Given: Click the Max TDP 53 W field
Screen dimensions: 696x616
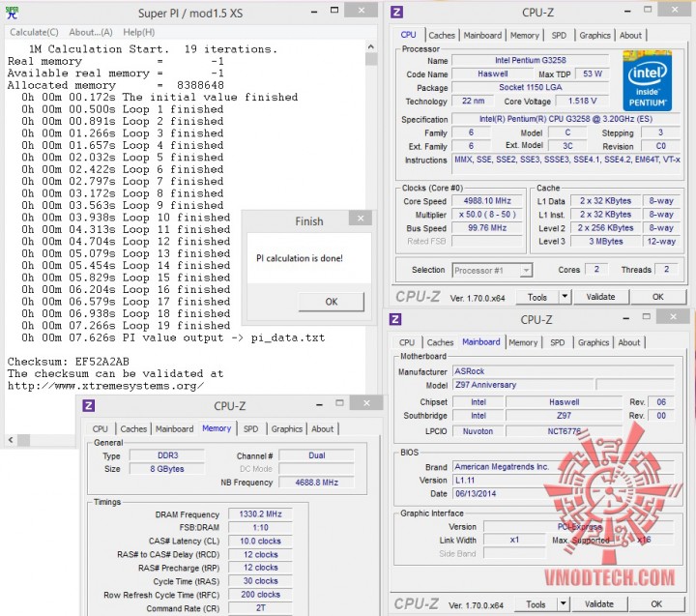Looking at the screenshot, I should pos(593,73).
